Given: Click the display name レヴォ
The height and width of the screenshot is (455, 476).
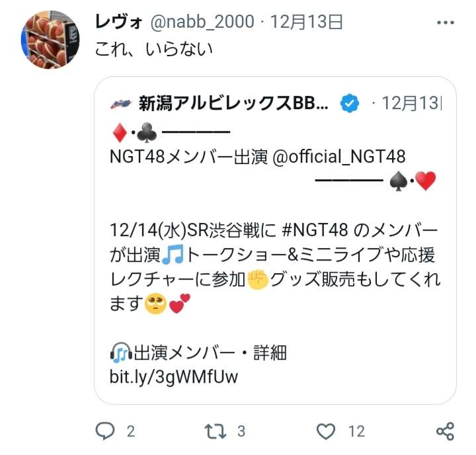Looking at the screenshot, I should point(119,22).
